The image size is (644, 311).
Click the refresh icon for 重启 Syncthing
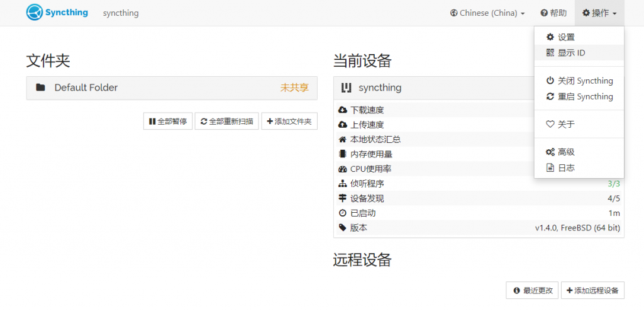coord(550,96)
